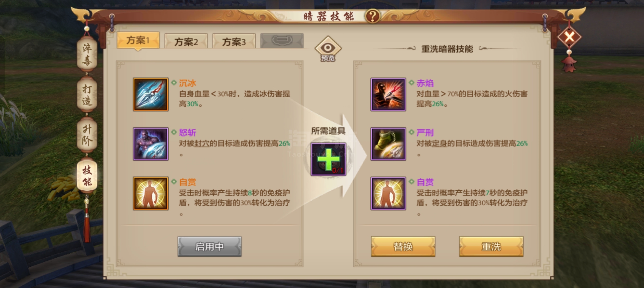Click the locked gray fourth plan tab

point(282,41)
